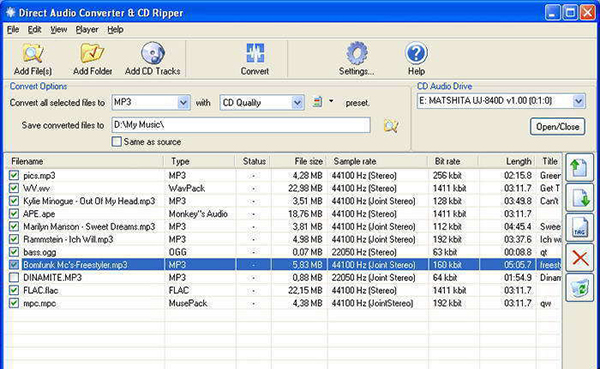Move selected file down with the green down-arrow icon
The image size is (600, 369).
(579, 198)
